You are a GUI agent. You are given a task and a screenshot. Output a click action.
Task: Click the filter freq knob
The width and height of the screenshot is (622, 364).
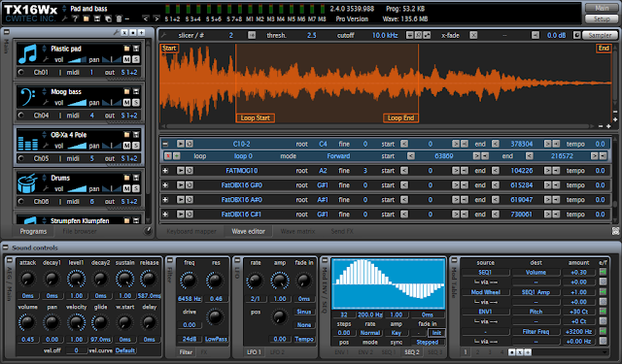point(189,281)
